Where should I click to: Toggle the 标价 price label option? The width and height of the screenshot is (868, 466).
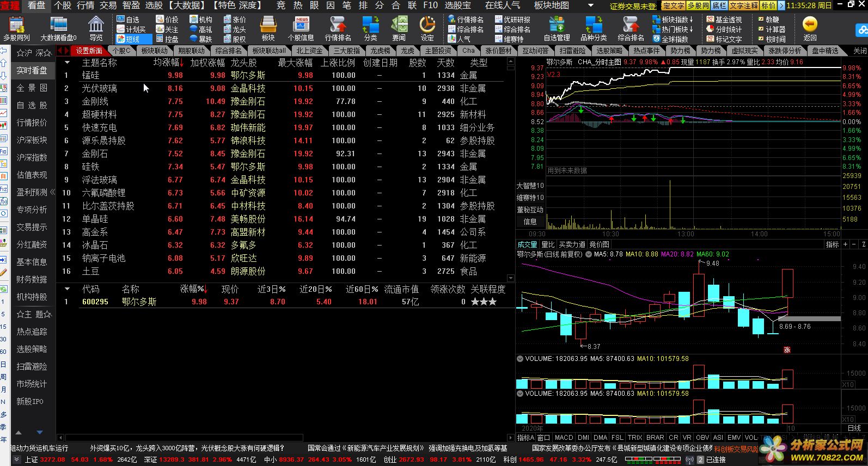click(x=768, y=5)
